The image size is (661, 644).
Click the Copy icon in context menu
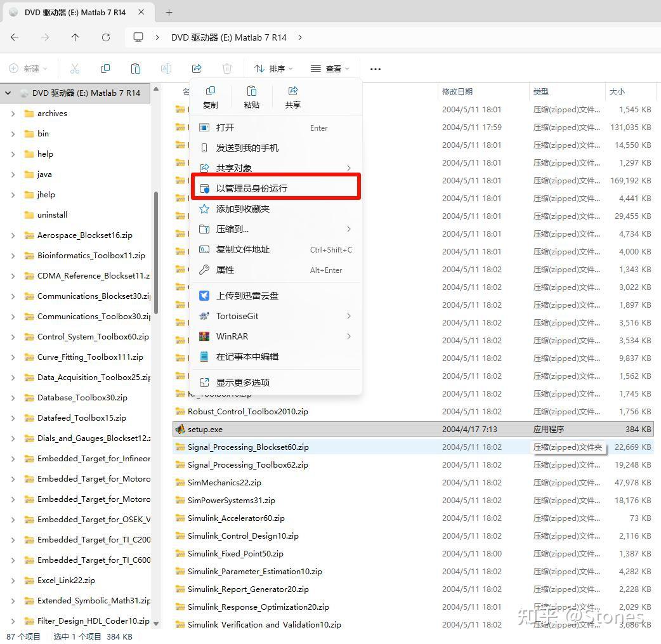point(211,98)
